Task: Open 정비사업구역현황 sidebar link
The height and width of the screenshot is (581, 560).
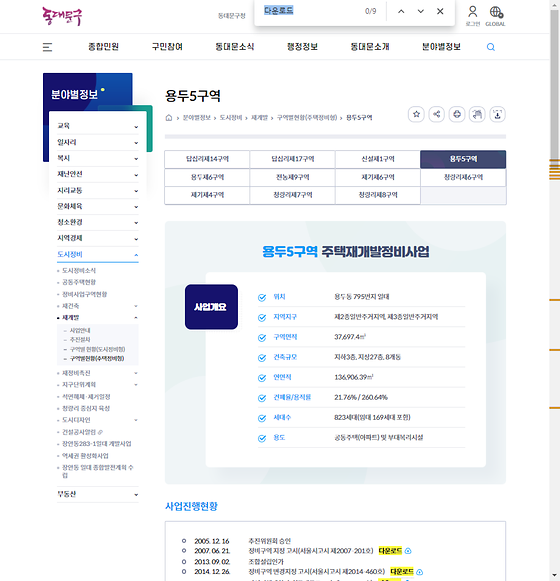Action: click(x=85, y=294)
